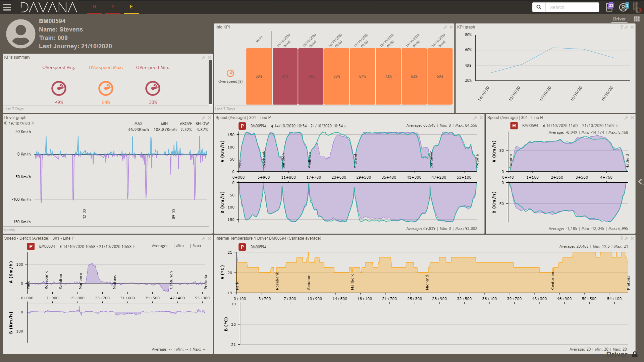Expand the right side panel chevron

tap(640, 182)
